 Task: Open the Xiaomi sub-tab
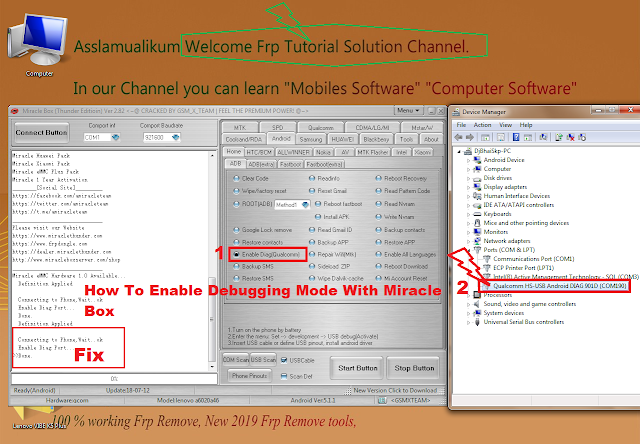[x=422, y=152]
